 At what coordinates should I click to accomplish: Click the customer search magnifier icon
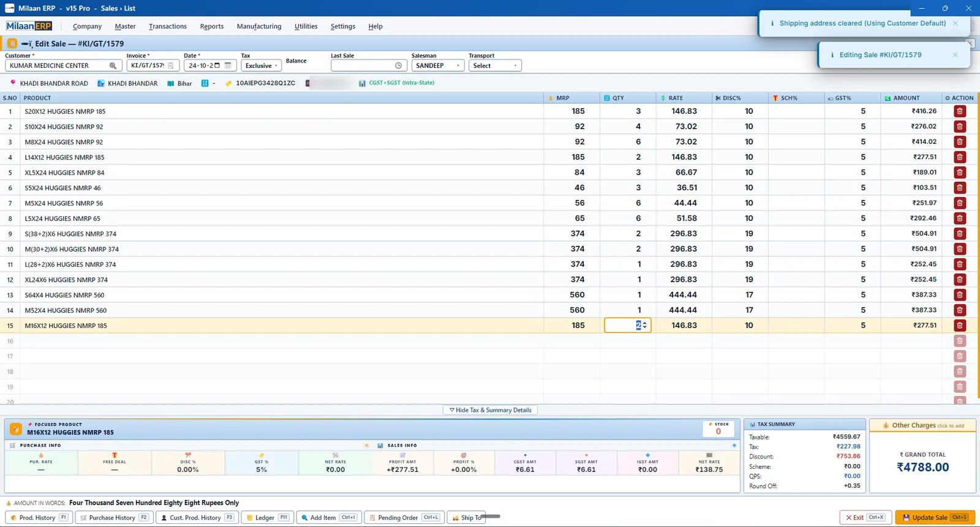[113, 65]
